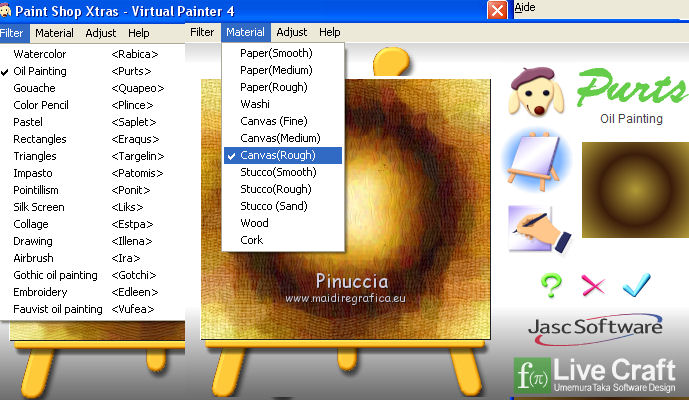Click the canvas easel material icon
Viewport: 689px width, 400px height.
pos(535,161)
